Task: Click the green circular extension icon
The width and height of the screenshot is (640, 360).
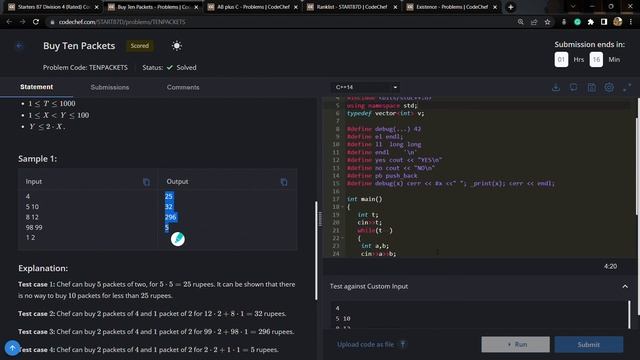Action: click(577, 22)
